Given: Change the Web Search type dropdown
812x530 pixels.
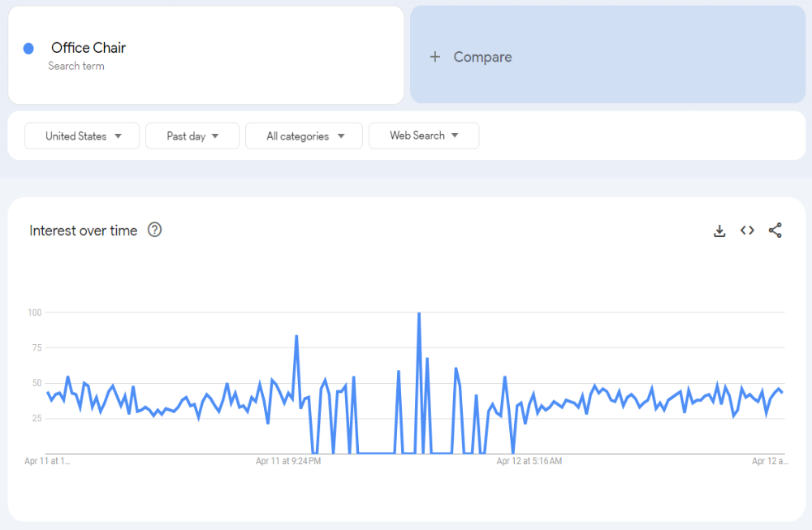Looking at the screenshot, I should click(x=423, y=136).
